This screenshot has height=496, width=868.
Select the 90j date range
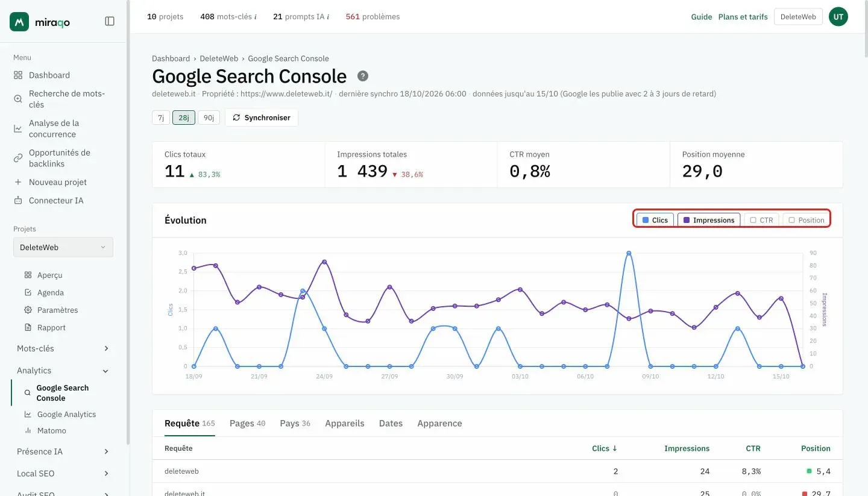tap(209, 118)
